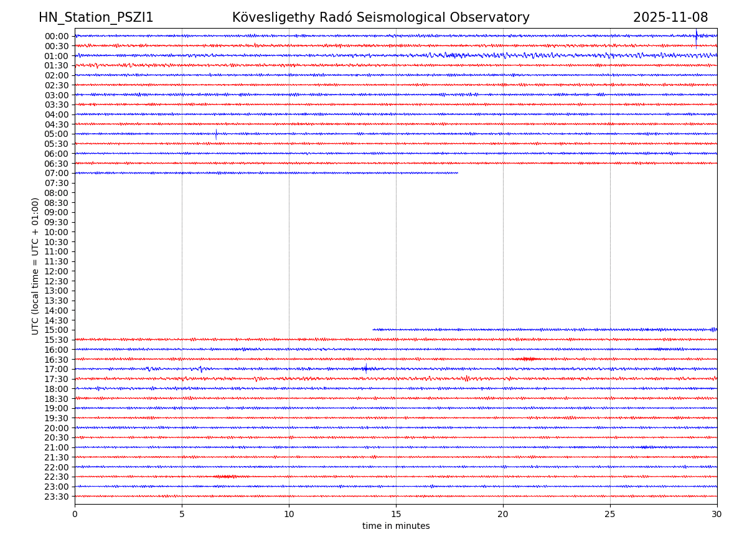Click the large spike on the 00:00 trace
This screenshot has width=747, height=560.
tap(696, 36)
